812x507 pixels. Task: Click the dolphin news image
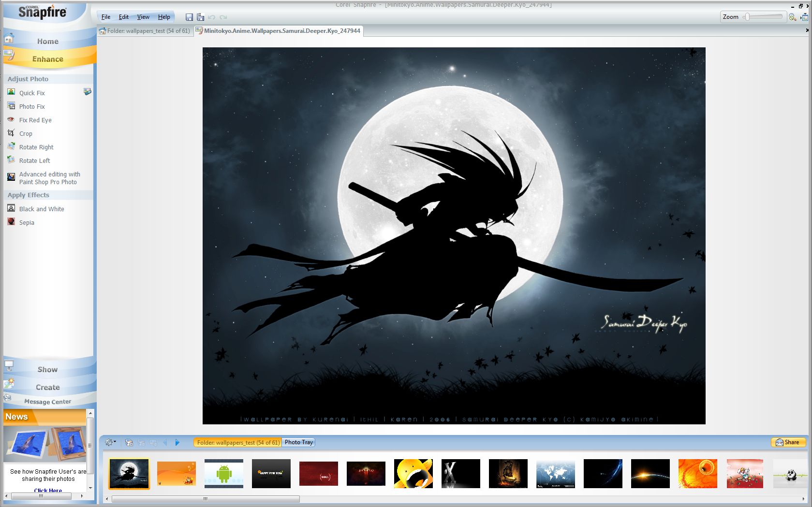tap(45, 444)
